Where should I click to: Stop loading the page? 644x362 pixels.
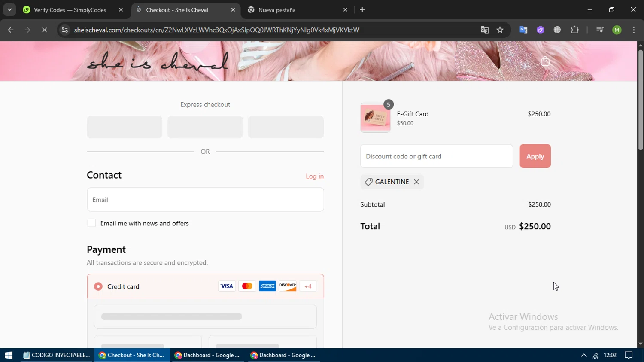(x=44, y=30)
